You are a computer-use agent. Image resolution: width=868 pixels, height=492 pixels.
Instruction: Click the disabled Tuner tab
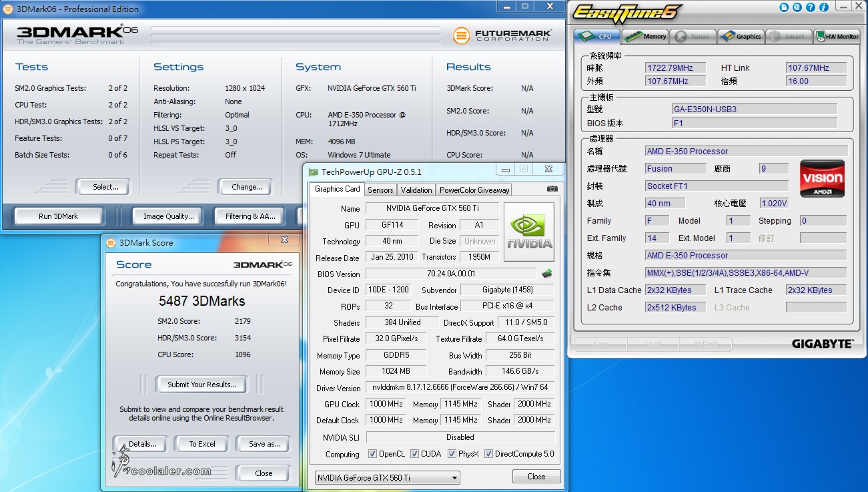(x=693, y=36)
